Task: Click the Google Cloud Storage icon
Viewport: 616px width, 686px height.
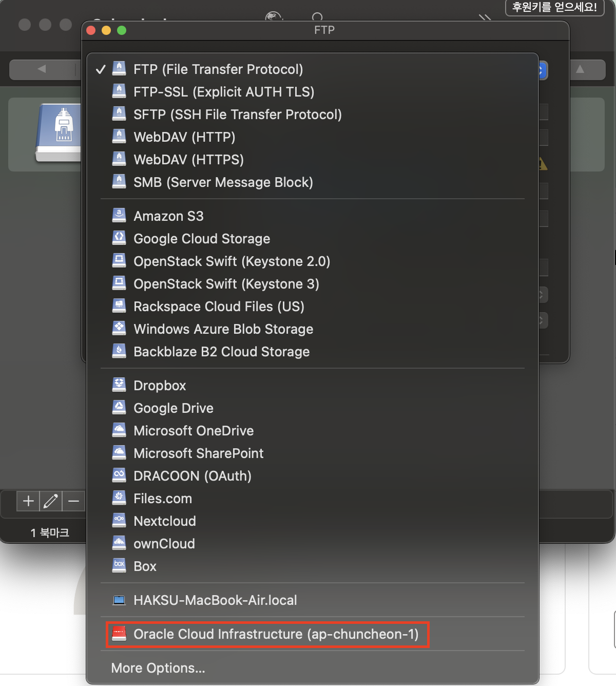Action: pos(119,238)
